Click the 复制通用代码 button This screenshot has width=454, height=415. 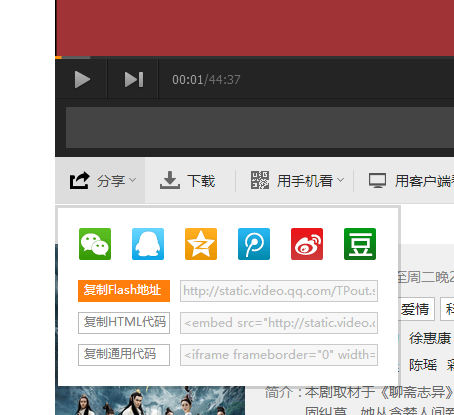(x=124, y=355)
